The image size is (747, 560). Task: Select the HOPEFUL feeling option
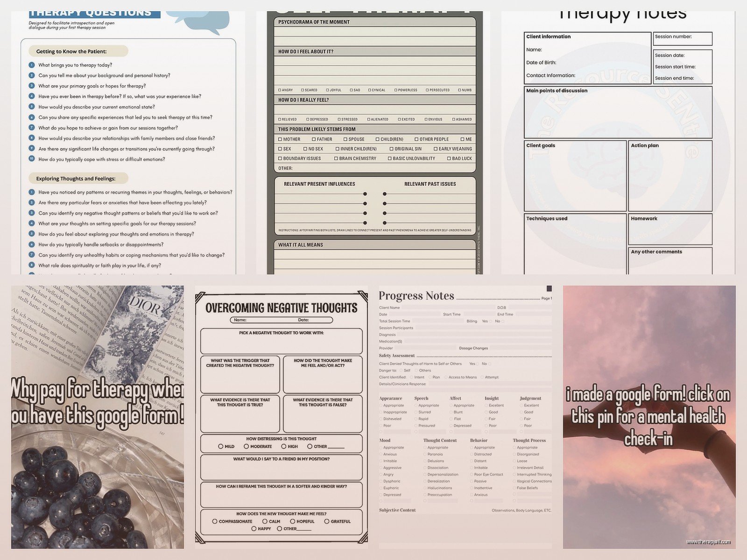tap(293, 521)
